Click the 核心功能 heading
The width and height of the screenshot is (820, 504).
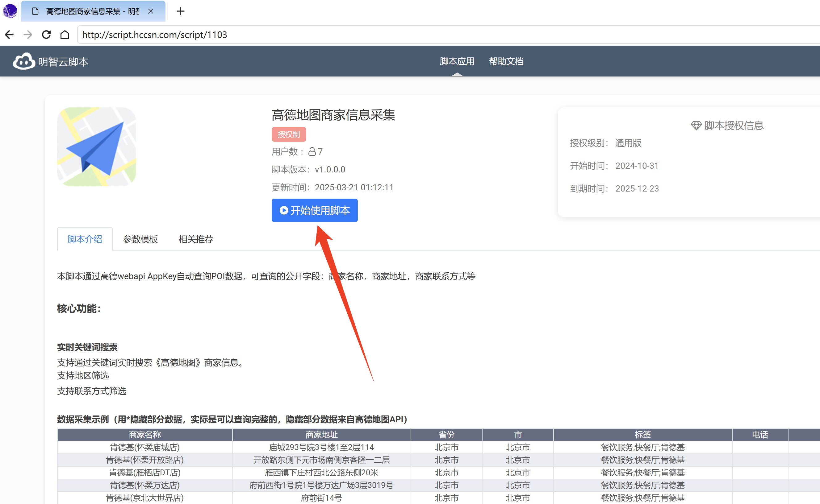[x=79, y=309]
